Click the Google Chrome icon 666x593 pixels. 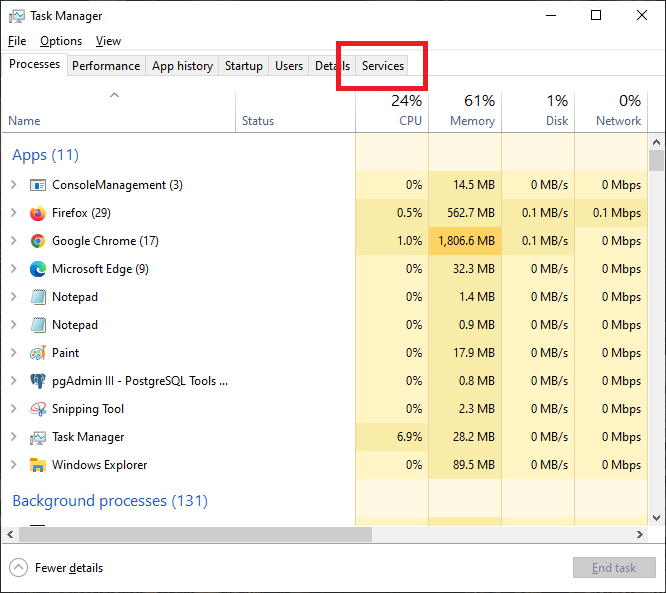click(38, 241)
